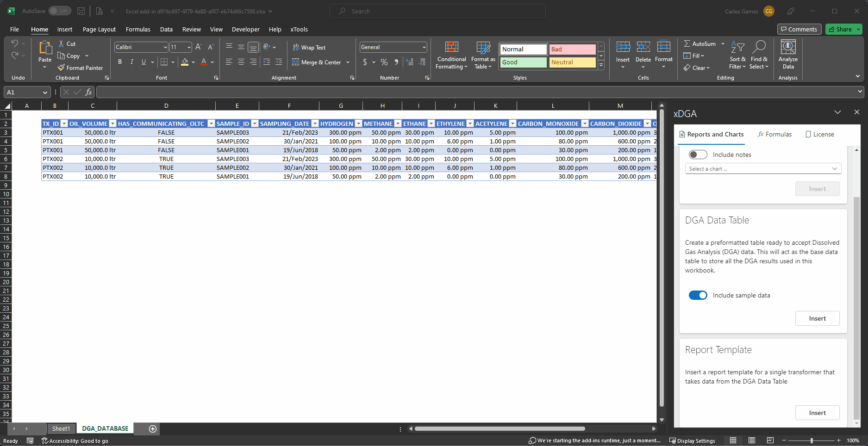Click the Share button

pyautogui.click(x=843, y=29)
